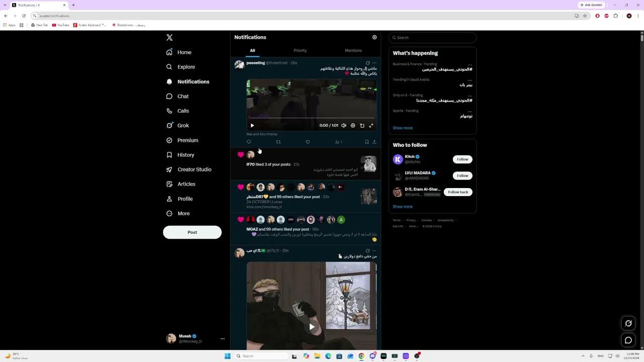Open Profile from the sidebar

point(180,199)
